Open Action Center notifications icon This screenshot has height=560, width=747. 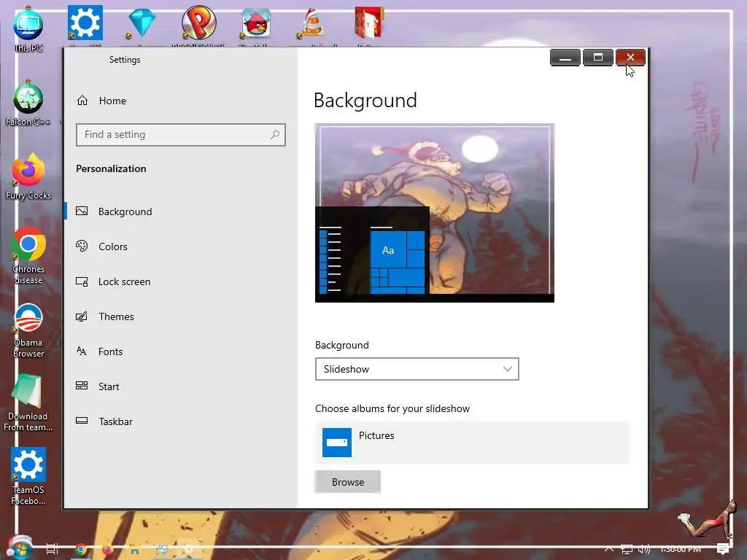point(723,549)
